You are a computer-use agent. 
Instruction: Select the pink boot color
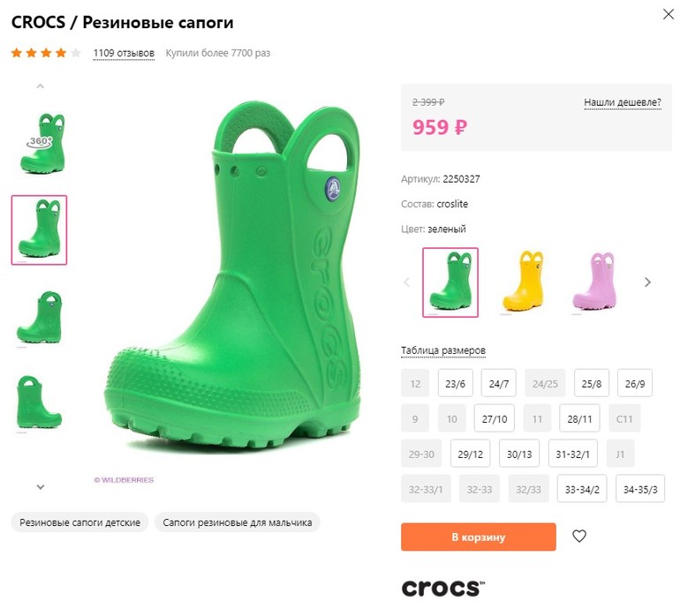[593, 282]
